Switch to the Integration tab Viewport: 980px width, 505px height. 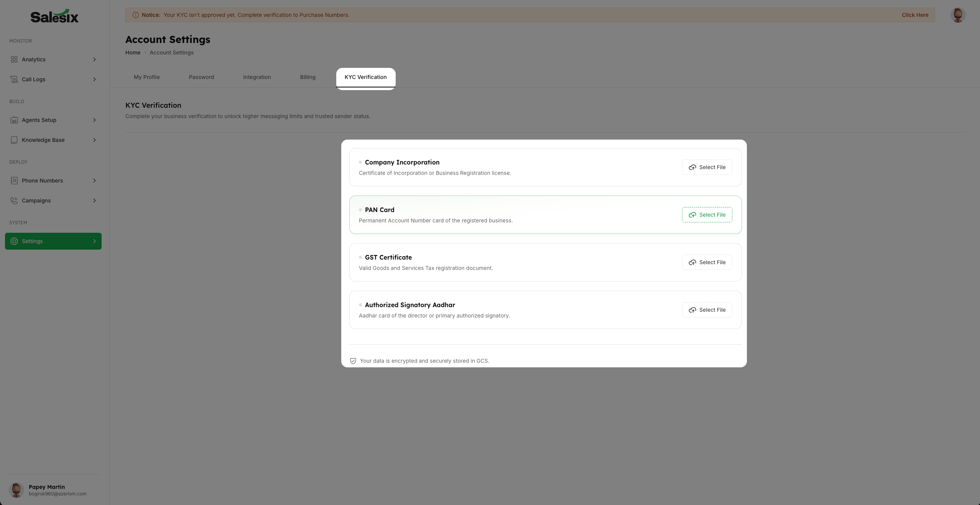tap(257, 77)
